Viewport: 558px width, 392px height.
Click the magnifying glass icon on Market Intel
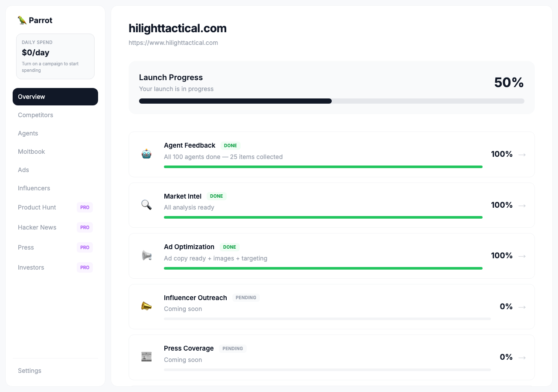[x=146, y=205]
